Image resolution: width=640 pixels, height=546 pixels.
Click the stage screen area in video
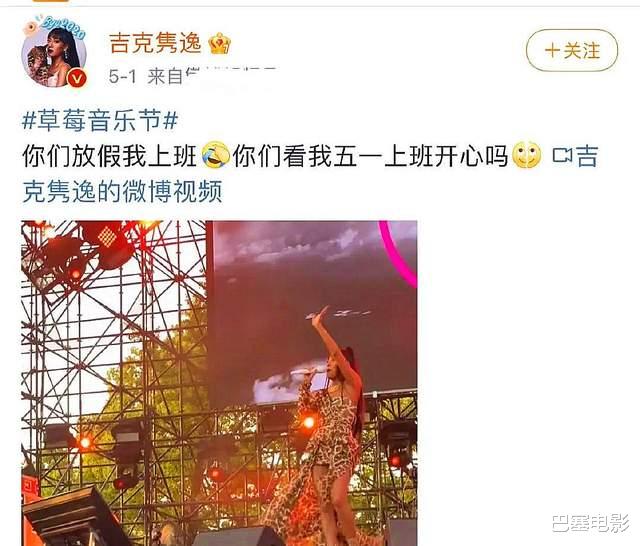click(x=312, y=312)
